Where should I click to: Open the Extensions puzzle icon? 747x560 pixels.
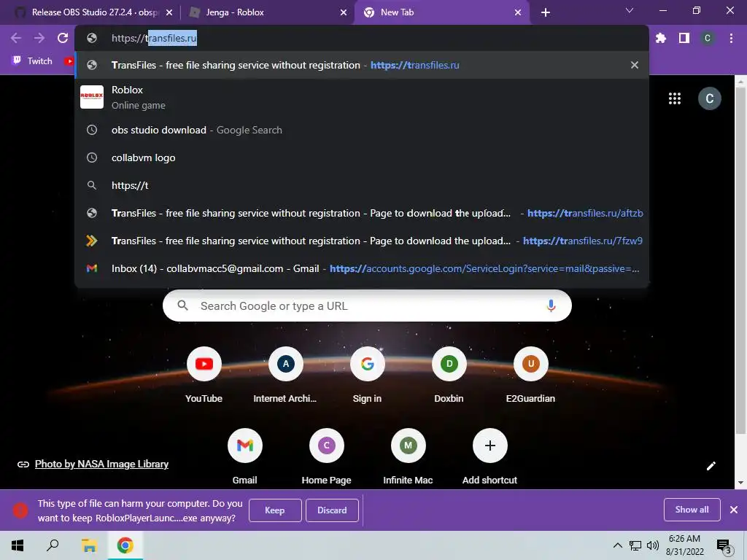(x=661, y=38)
